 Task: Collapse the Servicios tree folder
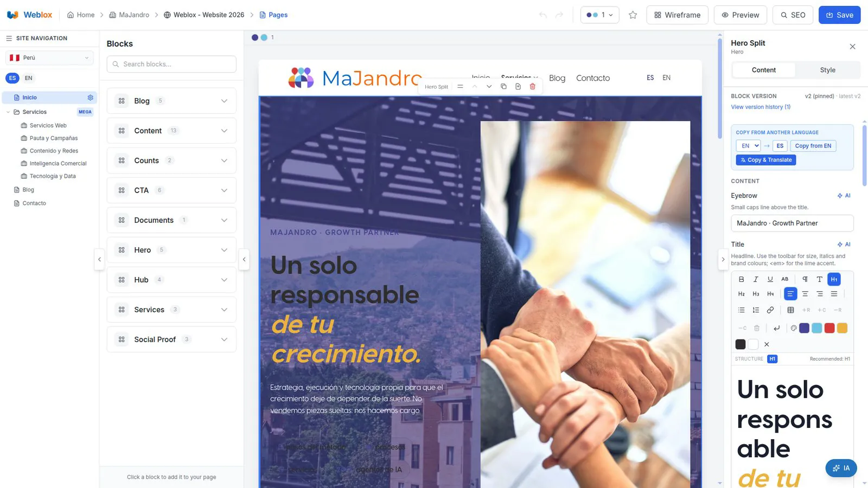point(8,112)
